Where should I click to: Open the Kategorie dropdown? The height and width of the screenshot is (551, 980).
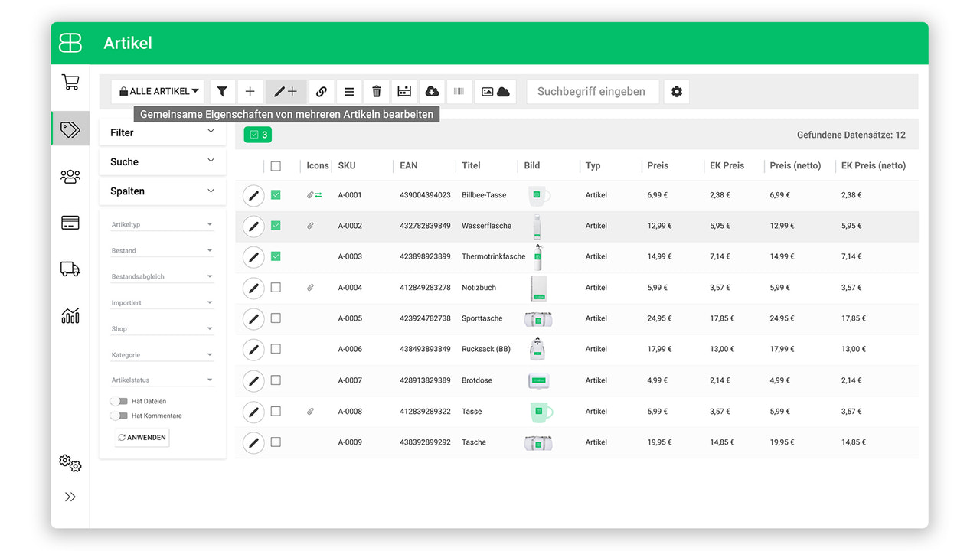[x=162, y=355]
